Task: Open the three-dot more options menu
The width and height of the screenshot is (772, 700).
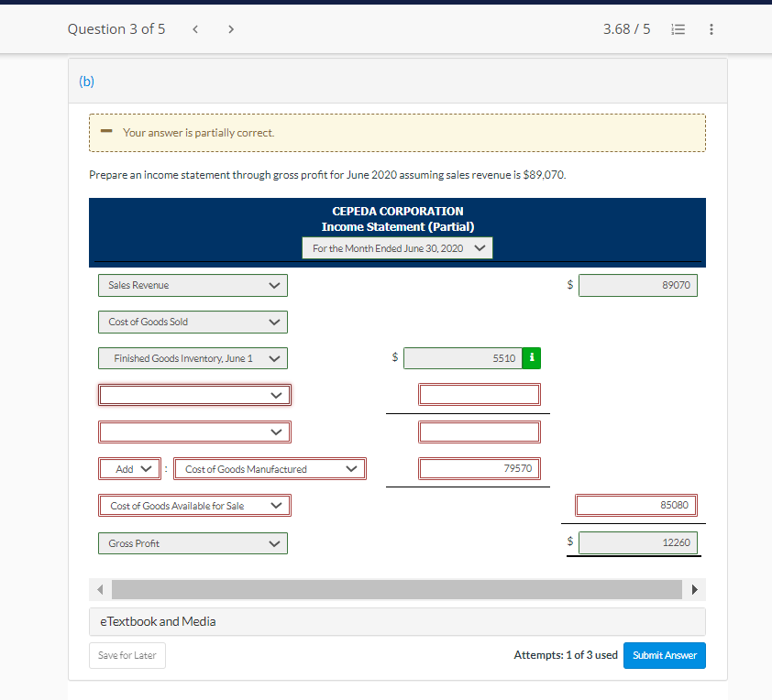Action: click(x=711, y=29)
